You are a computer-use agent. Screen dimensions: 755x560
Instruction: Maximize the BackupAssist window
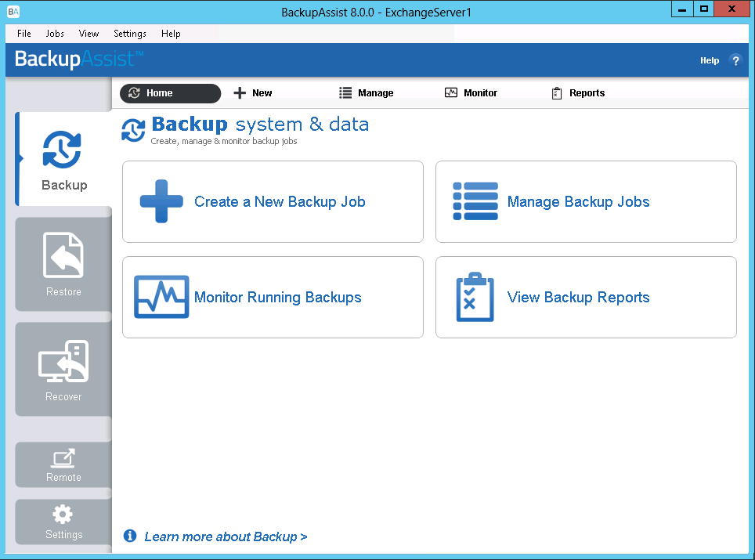[x=704, y=9]
